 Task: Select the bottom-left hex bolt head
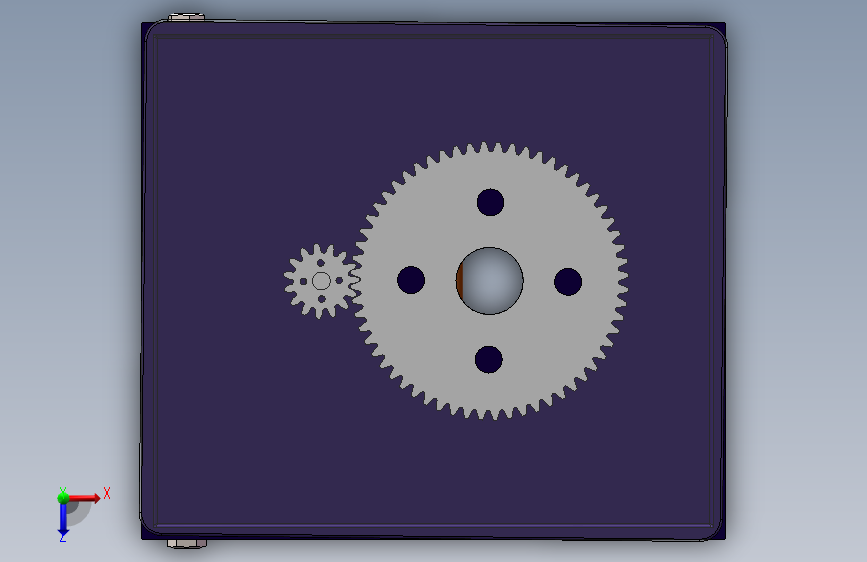[x=187, y=544]
